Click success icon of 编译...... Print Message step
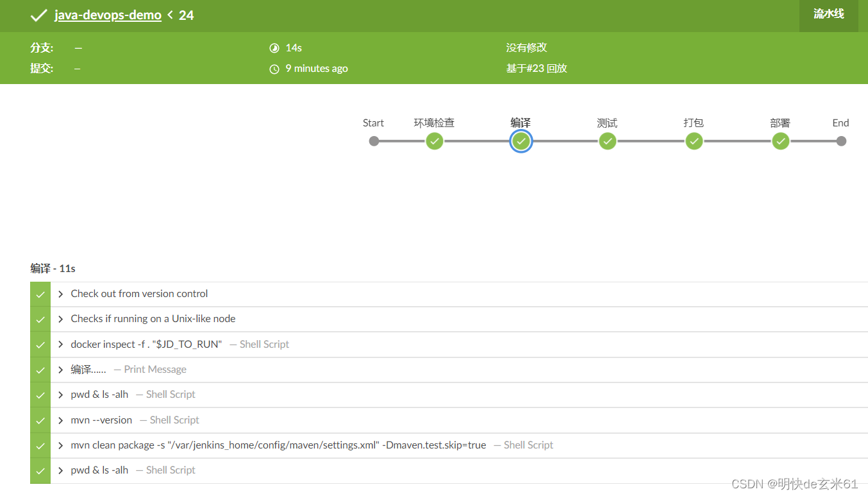Screen dimensions: 868x496 [40, 370]
